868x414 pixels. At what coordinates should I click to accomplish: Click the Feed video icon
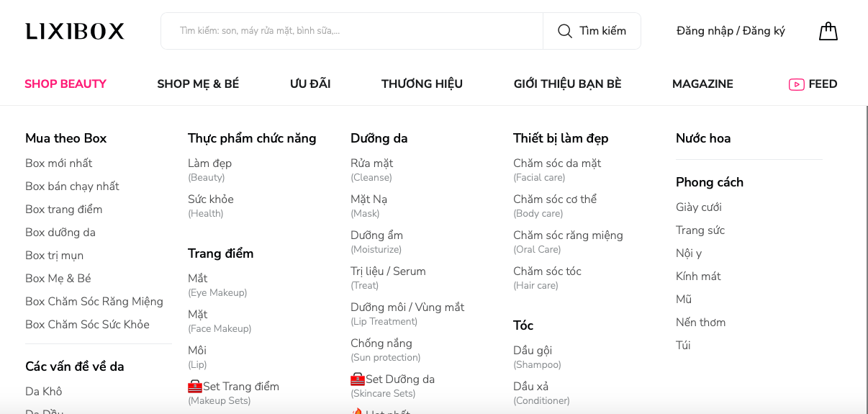point(796,84)
